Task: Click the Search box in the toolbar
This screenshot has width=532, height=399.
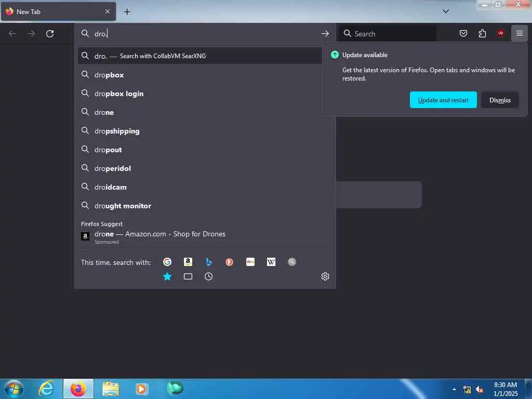Action: [x=388, y=34]
